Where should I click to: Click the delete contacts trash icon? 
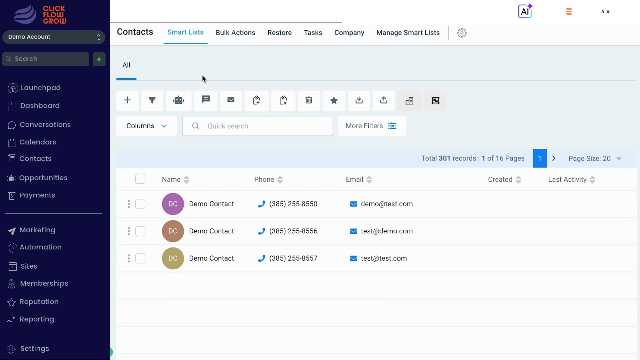click(x=309, y=100)
